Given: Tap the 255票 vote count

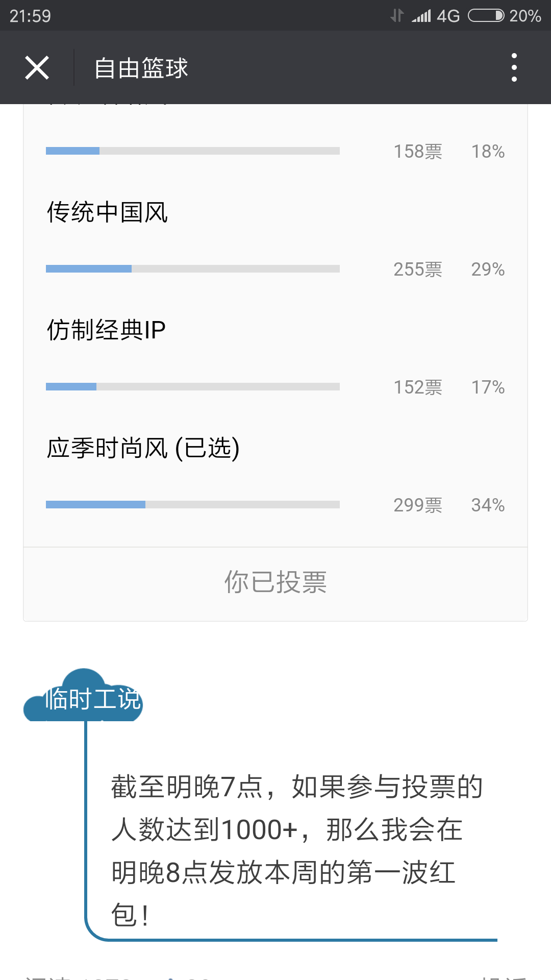Looking at the screenshot, I should tap(418, 269).
